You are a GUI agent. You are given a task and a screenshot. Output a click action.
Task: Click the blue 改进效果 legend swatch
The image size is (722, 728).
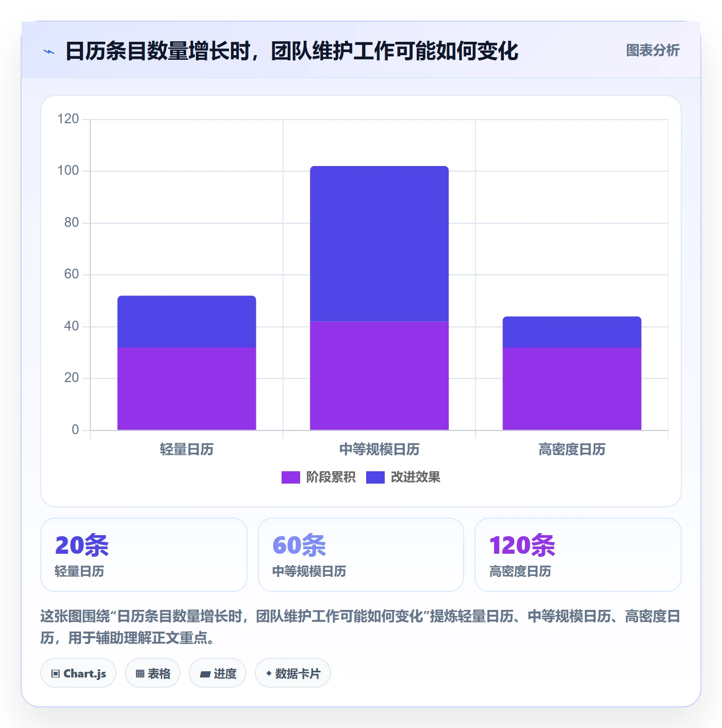(375, 477)
